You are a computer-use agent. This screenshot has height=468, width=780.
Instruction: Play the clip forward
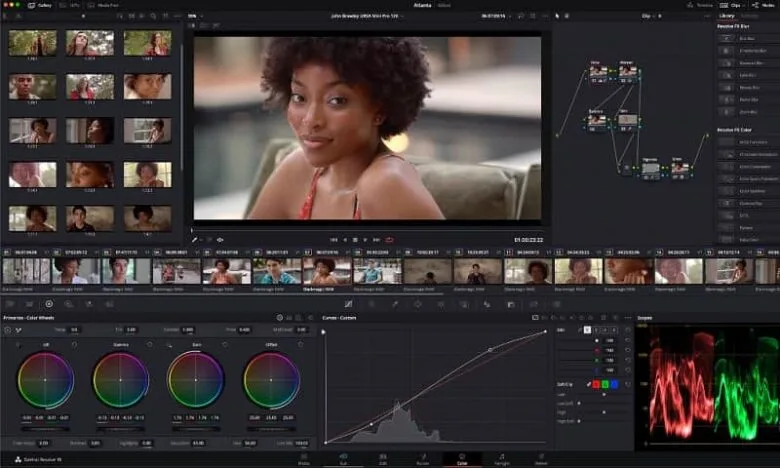click(366, 240)
